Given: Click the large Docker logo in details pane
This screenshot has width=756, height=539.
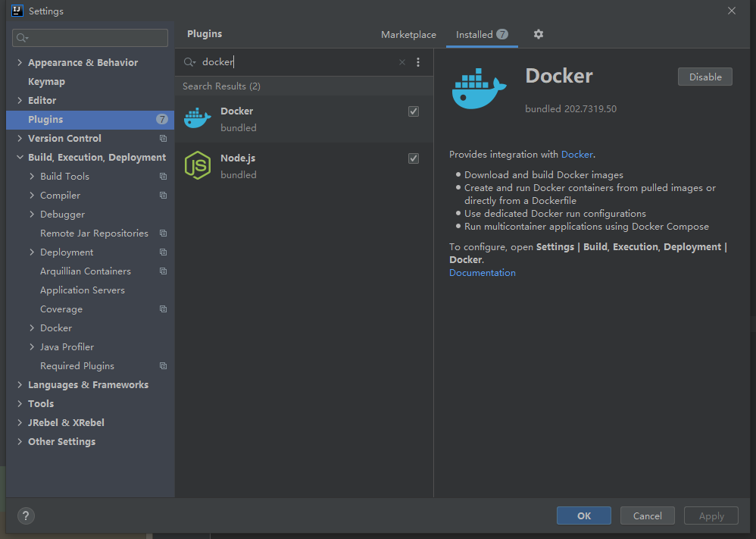Looking at the screenshot, I should coord(479,88).
